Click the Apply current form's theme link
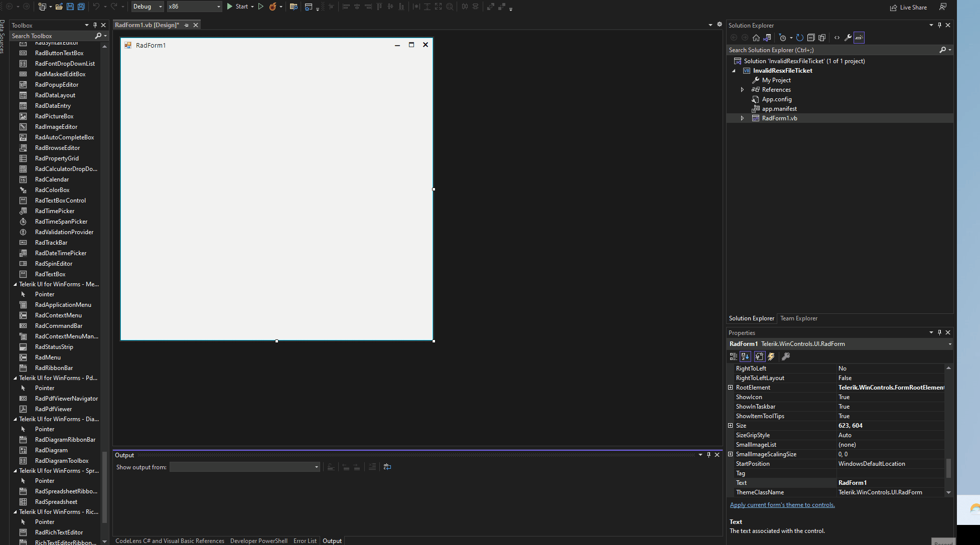Screen dimensions: 980x545 coord(782,505)
